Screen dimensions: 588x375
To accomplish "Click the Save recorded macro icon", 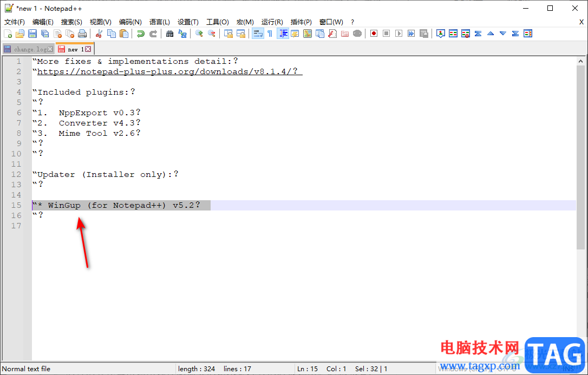I will click(x=424, y=34).
